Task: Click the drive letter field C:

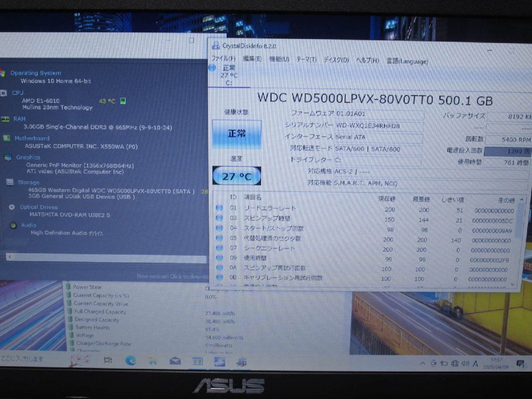Action: tap(379, 160)
